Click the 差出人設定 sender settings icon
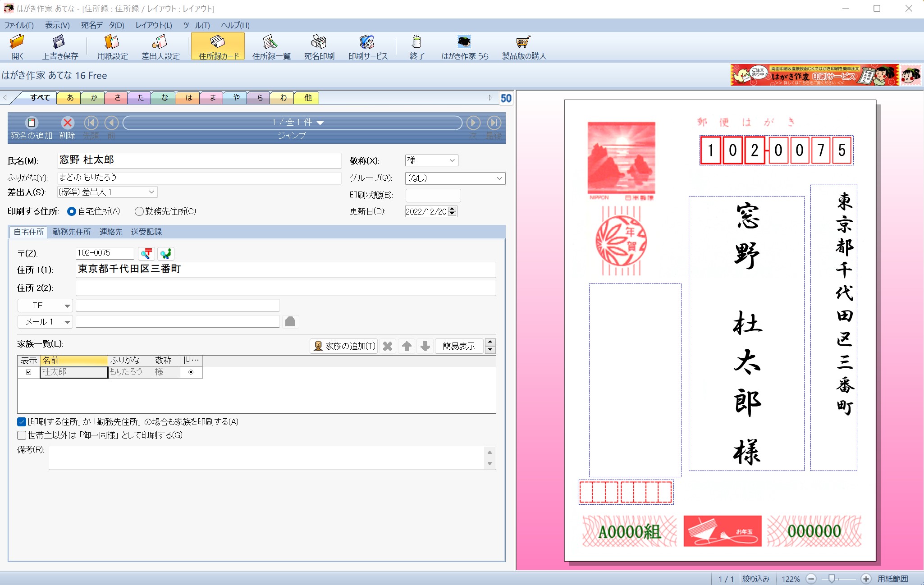 click(x=160, y=42)
